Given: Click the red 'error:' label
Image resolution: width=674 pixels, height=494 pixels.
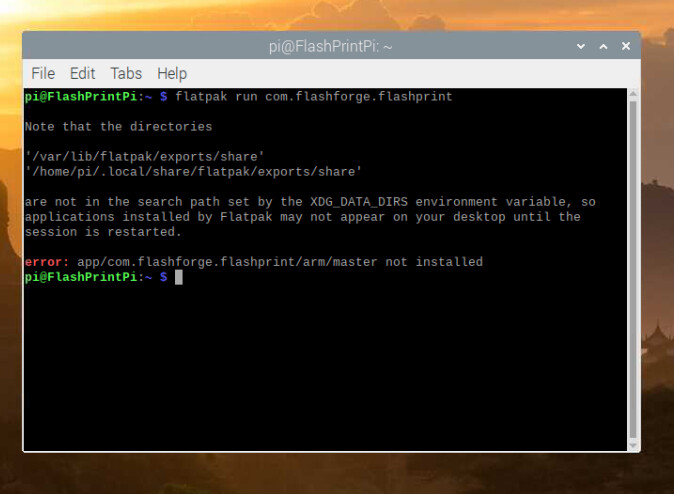Looking at the screenshot, I should coord(47,262).
